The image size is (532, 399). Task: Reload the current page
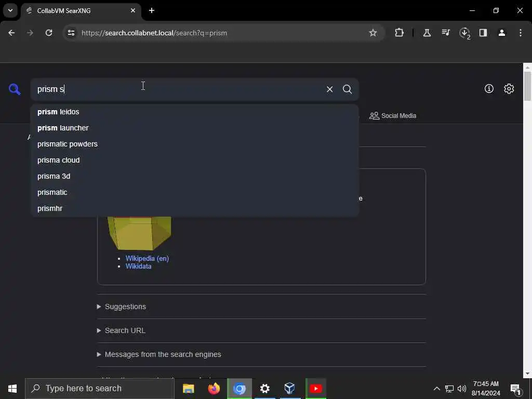click(x=49, y=33)
